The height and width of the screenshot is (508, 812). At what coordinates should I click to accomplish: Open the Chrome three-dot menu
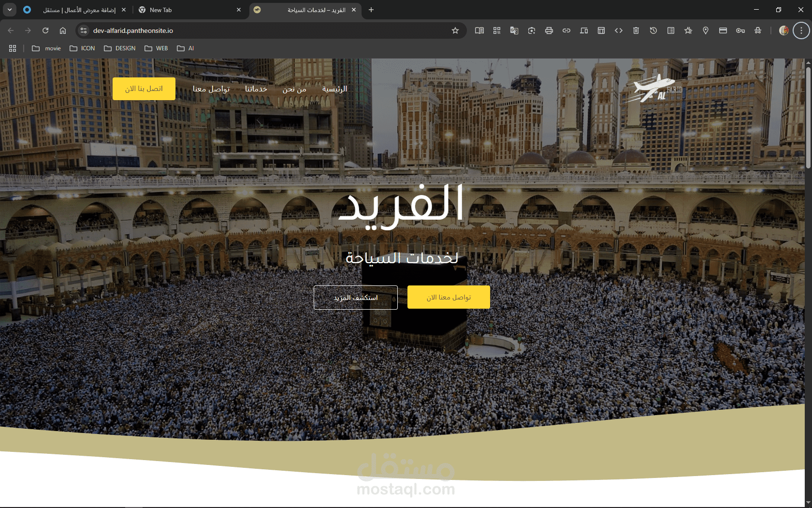(801, 30)
